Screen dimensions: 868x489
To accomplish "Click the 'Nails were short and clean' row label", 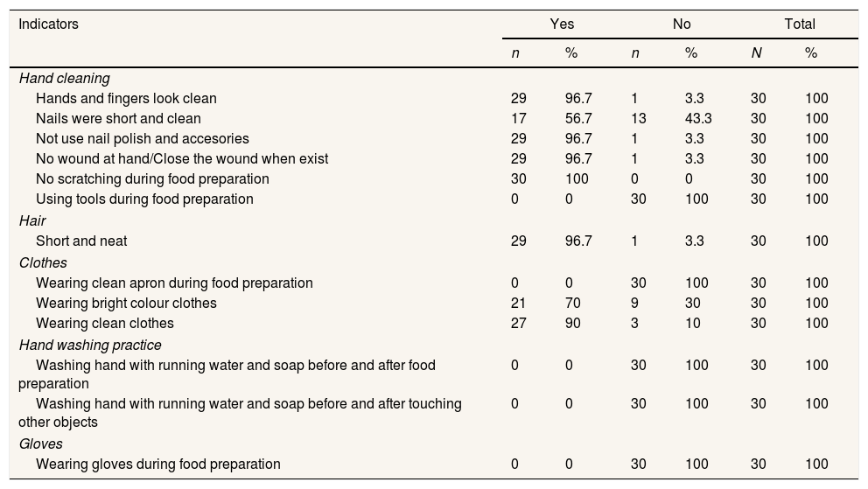I will point(118,119).
